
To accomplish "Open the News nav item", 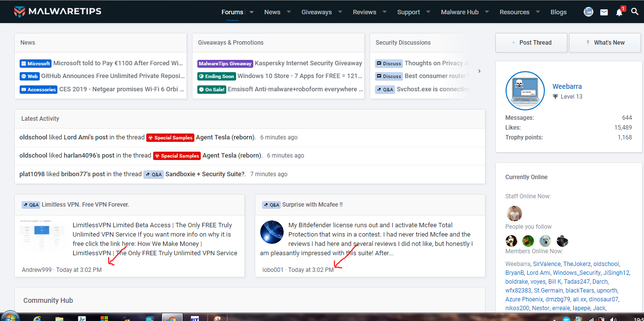I will coord(272,12).
